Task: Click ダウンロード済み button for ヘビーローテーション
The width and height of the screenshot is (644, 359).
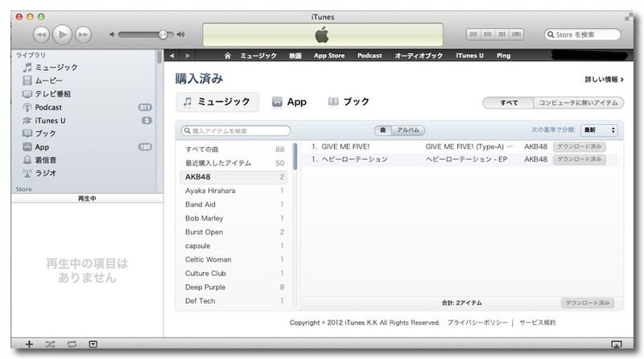Action: click(579, 159)
